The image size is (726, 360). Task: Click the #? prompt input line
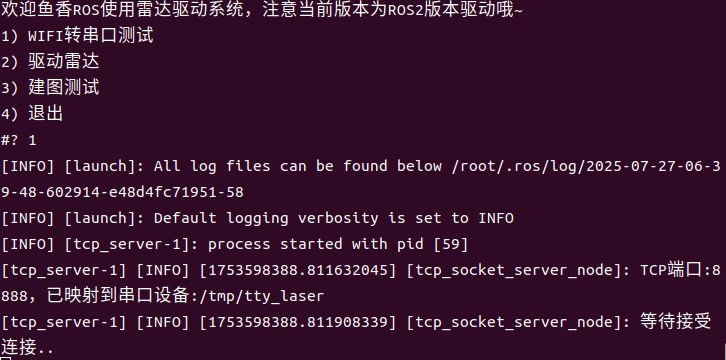tap(19, 140)
